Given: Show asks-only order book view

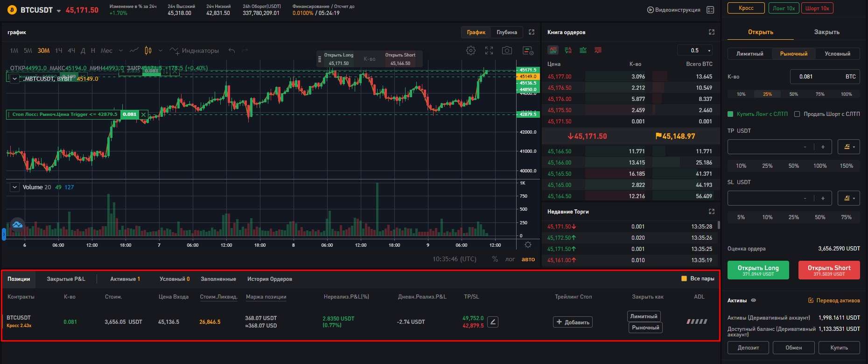Looking at the screenshot, I should point(598,50).
